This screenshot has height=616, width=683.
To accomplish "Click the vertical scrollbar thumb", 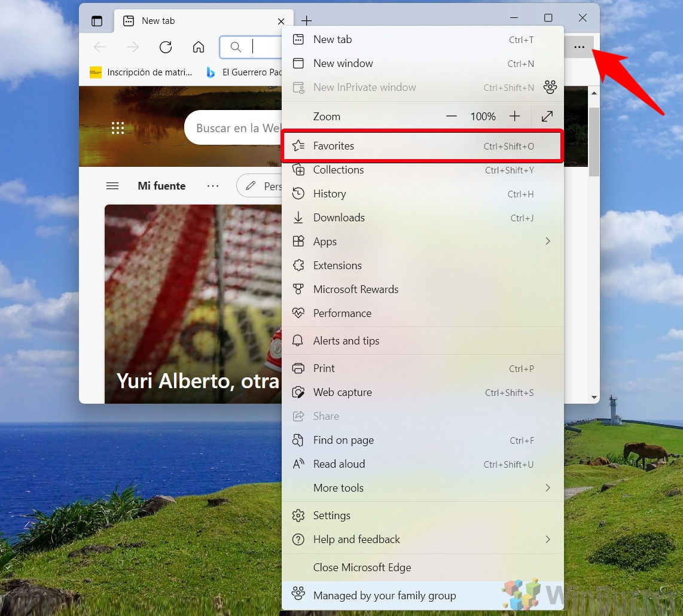I will point(594,142).
